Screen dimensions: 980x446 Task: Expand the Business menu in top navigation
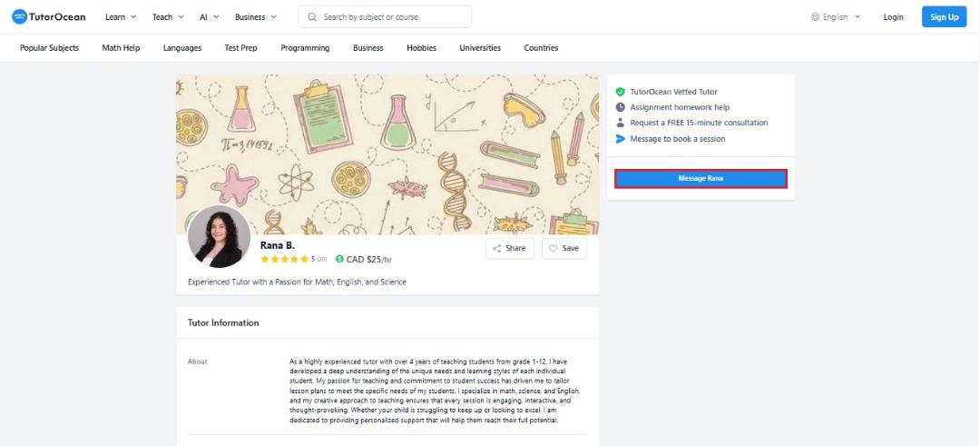(256, 17)
